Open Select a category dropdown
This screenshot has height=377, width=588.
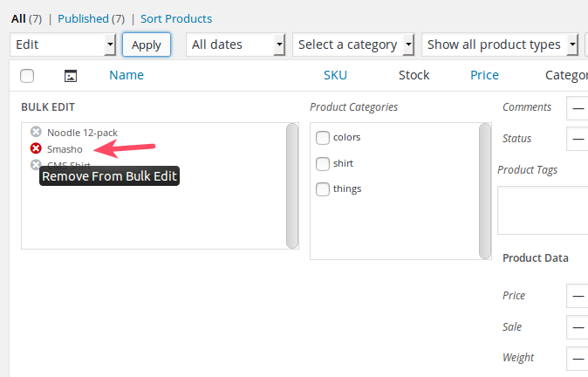click(x=353, y=45)
